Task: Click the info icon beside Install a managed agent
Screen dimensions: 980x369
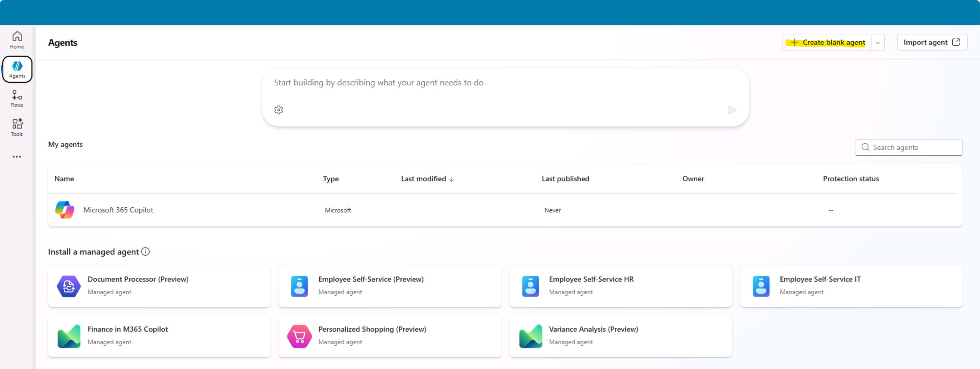Action: 145,251
